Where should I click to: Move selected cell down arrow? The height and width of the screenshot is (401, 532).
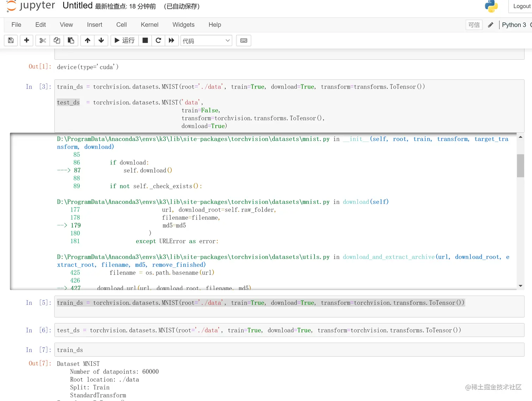point(101,40)
